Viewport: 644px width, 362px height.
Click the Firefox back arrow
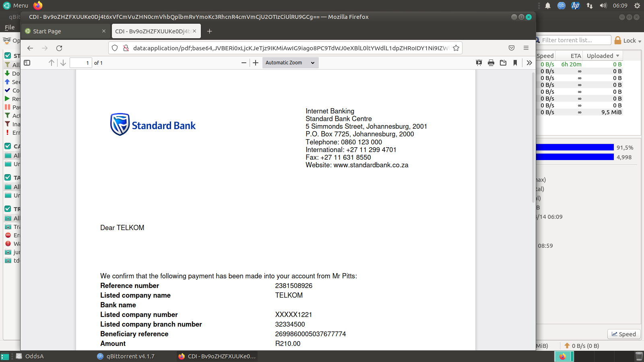(30, 48)
